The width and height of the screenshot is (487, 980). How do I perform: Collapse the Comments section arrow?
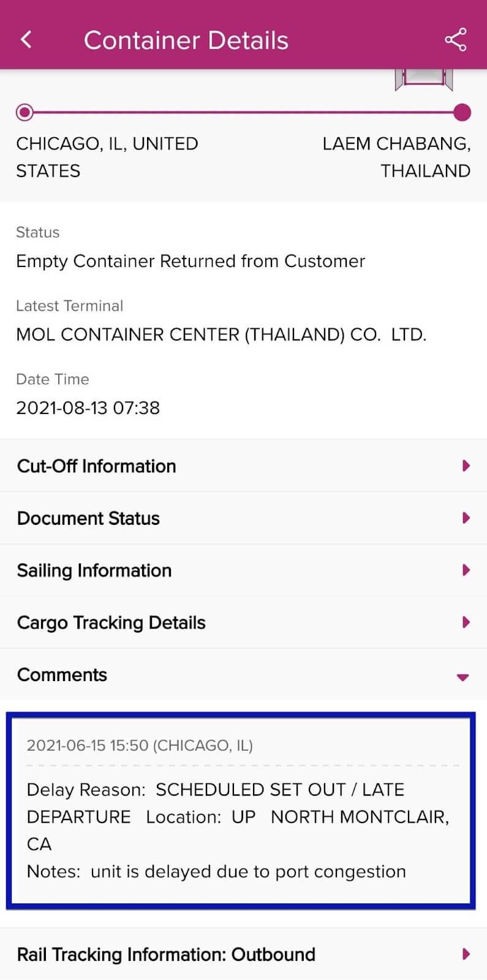pos(463,677)
